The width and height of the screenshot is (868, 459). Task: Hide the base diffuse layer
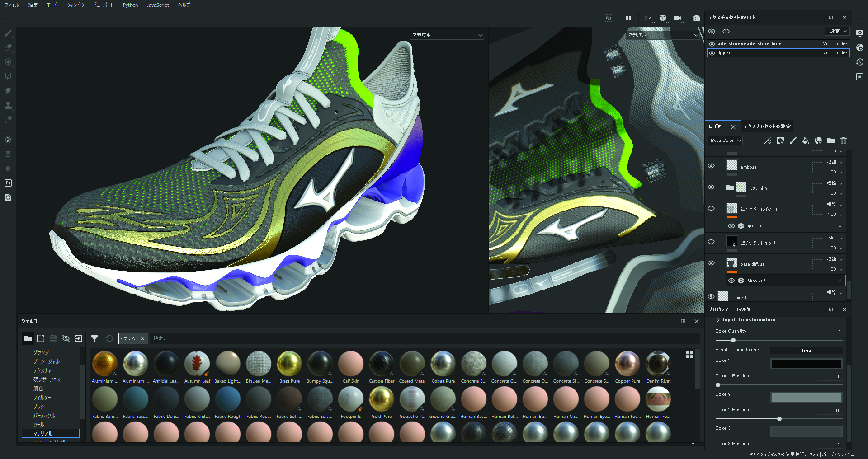711,263
